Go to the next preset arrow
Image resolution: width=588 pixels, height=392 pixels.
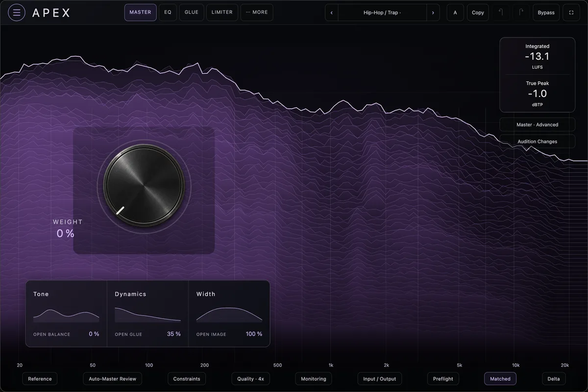coord(433,12)
